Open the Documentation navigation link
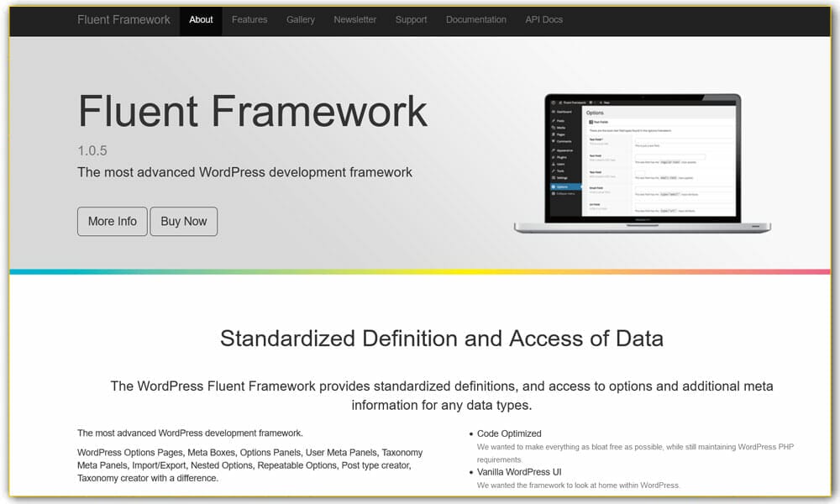 pos(476,19)
